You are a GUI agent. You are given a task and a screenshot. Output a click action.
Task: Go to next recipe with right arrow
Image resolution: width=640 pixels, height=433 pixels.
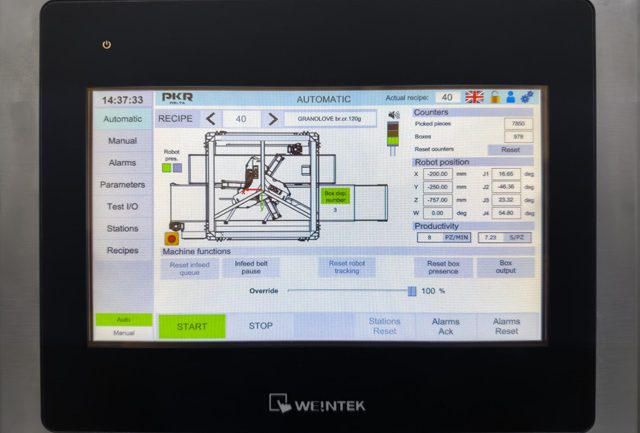coord(271,119)
